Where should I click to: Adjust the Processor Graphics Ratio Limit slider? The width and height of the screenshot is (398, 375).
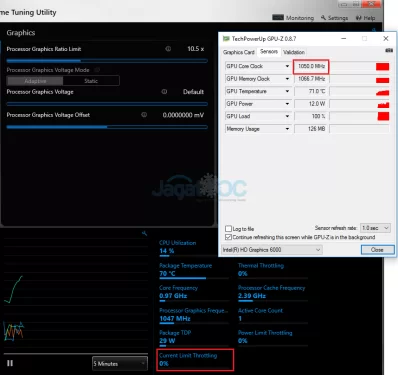click(x=107, y=61)
